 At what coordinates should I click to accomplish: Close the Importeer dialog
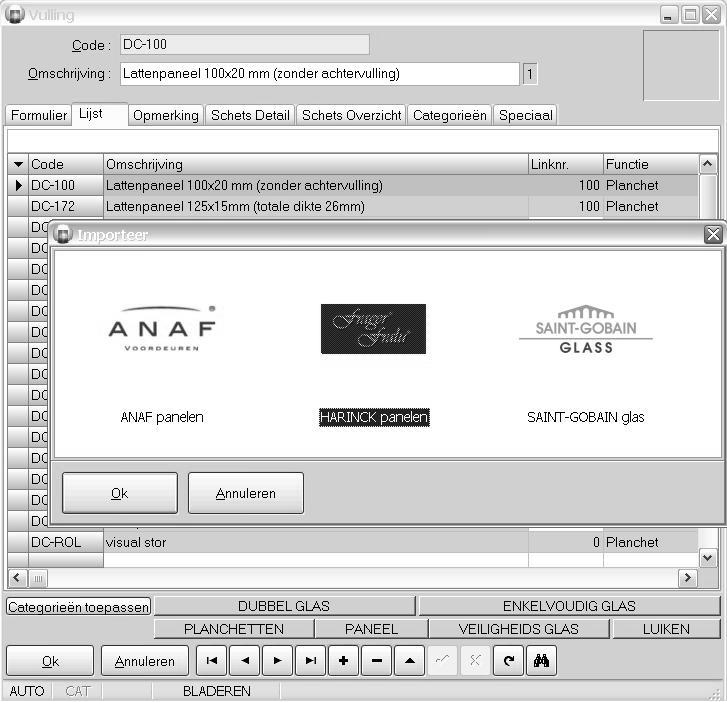(x=713, y=235)
